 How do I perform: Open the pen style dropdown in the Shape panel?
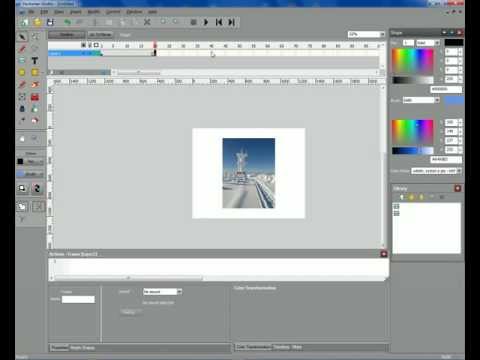tap(437, 43)
